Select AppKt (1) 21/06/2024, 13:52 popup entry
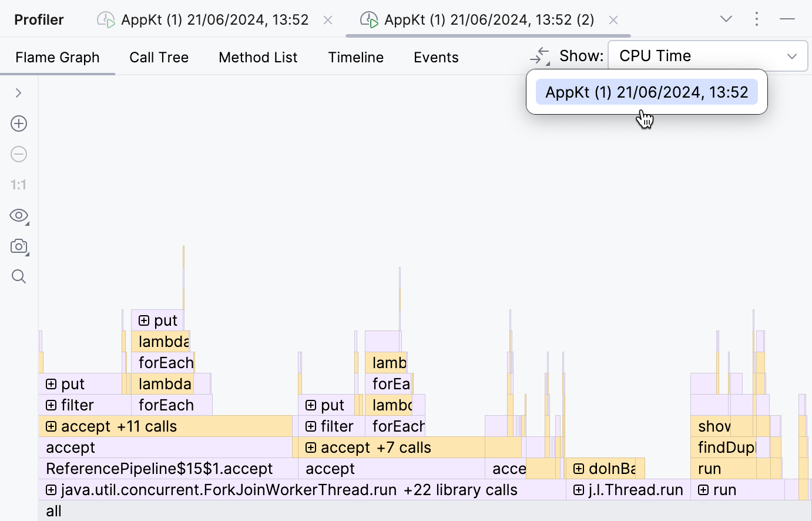 click(x=646, y=92)
